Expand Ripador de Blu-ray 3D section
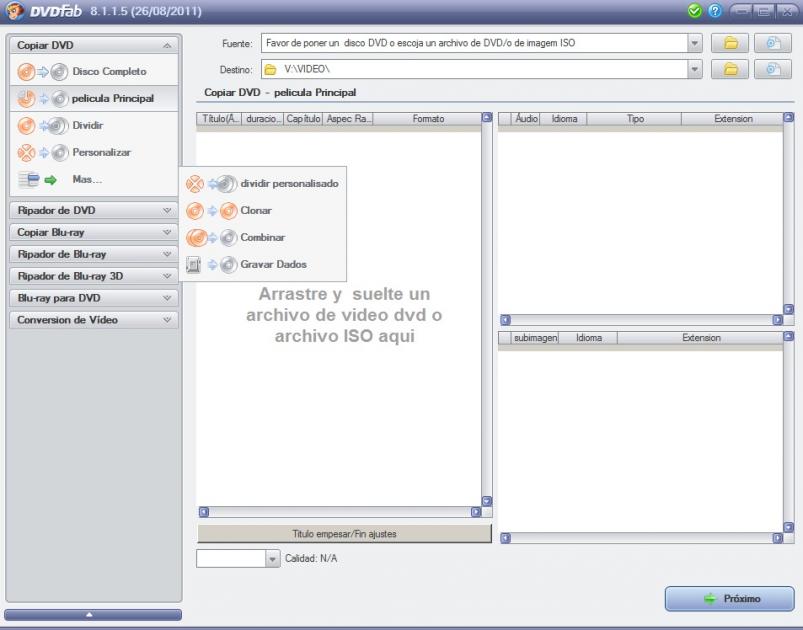 (94, 276)
